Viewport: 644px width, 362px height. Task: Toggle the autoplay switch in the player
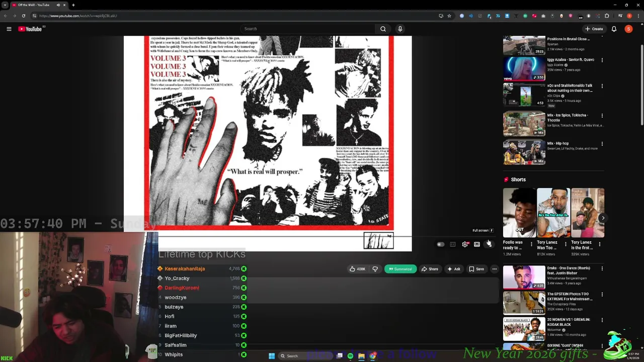(x=440, y=244)
